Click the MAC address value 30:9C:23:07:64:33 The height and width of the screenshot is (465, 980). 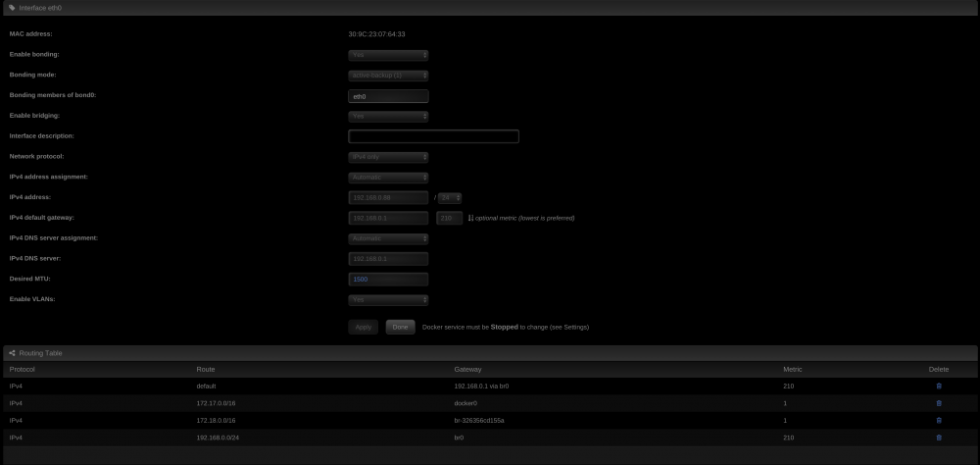click(377, 34)
